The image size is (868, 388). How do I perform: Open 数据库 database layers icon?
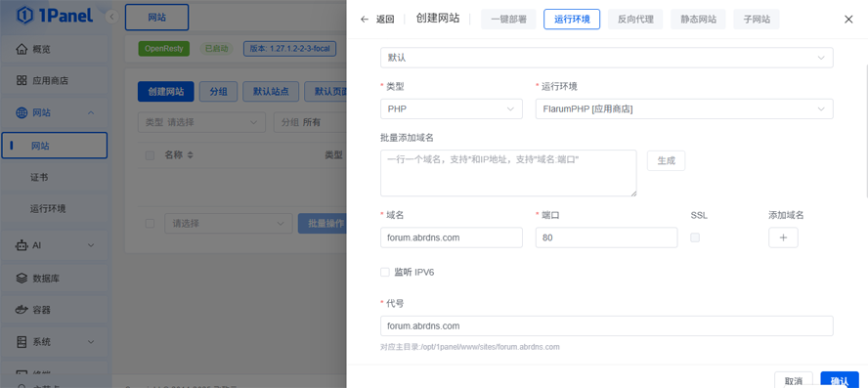click(x=22, y=279)
